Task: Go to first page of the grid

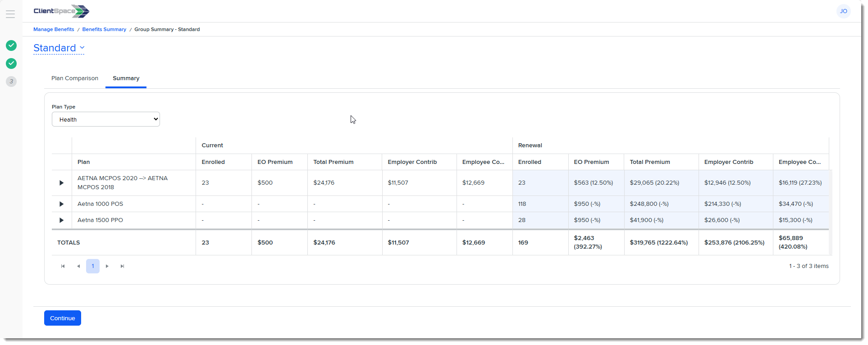Action: click(x=63, y=266)
